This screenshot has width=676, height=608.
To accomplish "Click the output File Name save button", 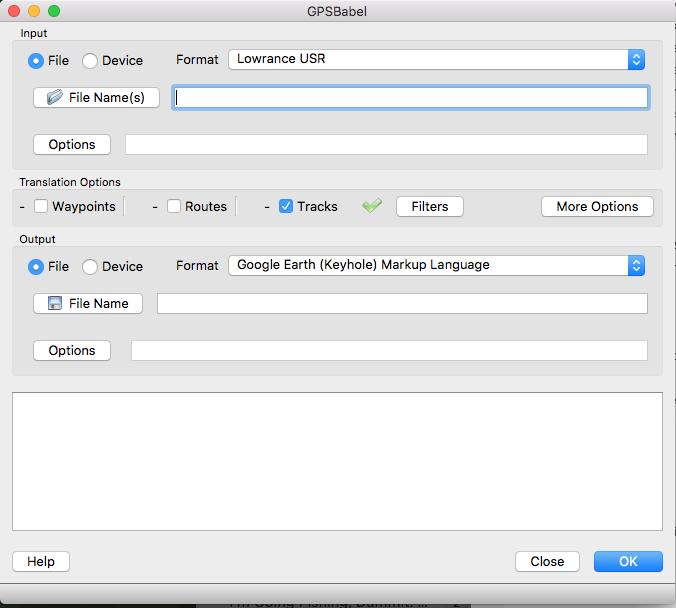I will 88,304.
